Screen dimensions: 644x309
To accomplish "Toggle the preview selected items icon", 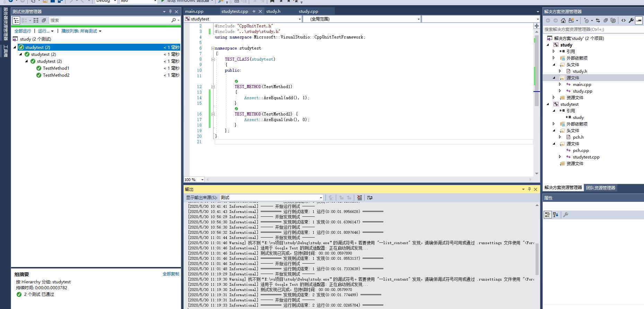I will 639,20.
